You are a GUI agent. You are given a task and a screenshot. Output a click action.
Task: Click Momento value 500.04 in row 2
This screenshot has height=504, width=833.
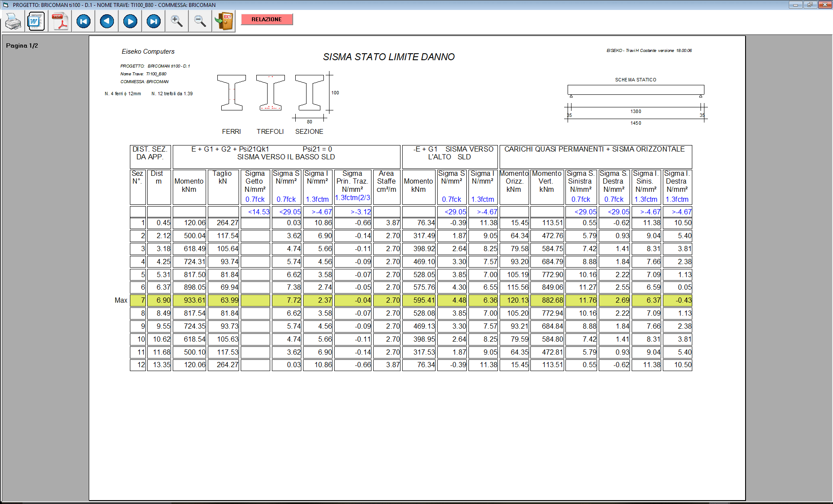tap(189, 236)
